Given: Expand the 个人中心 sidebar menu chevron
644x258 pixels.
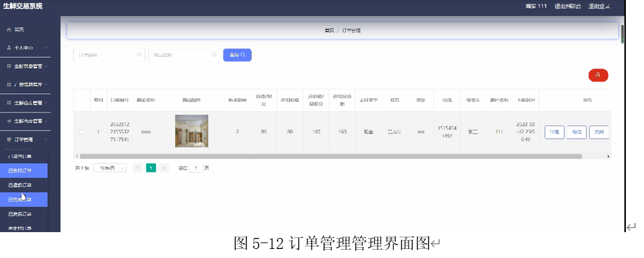Looking at the screenshot, I should click(46, 48).
